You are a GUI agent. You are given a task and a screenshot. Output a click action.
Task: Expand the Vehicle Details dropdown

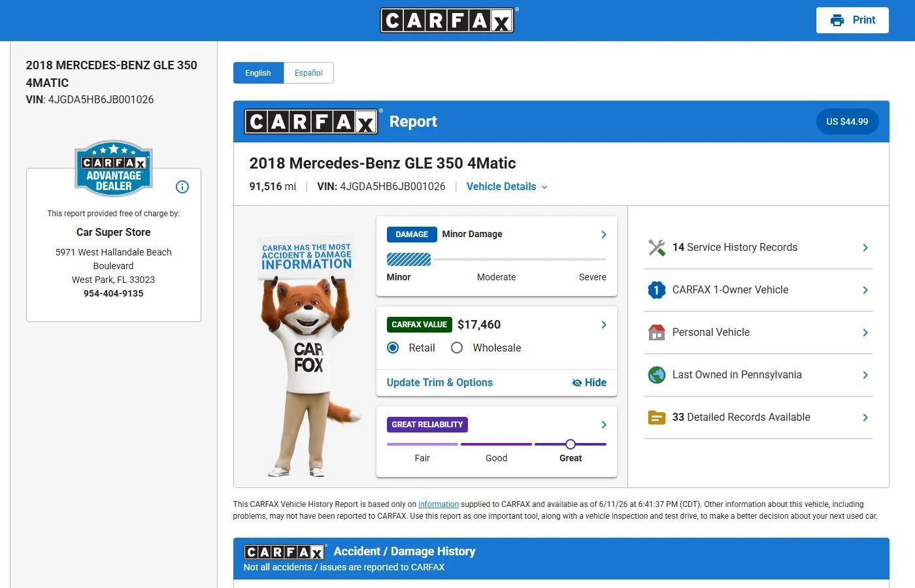point(507,187)
